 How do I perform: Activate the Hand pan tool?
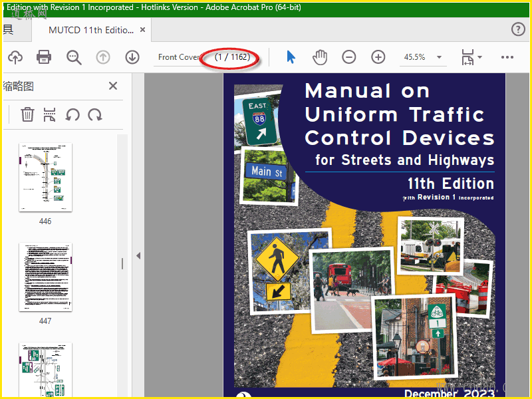pos(320,57)
